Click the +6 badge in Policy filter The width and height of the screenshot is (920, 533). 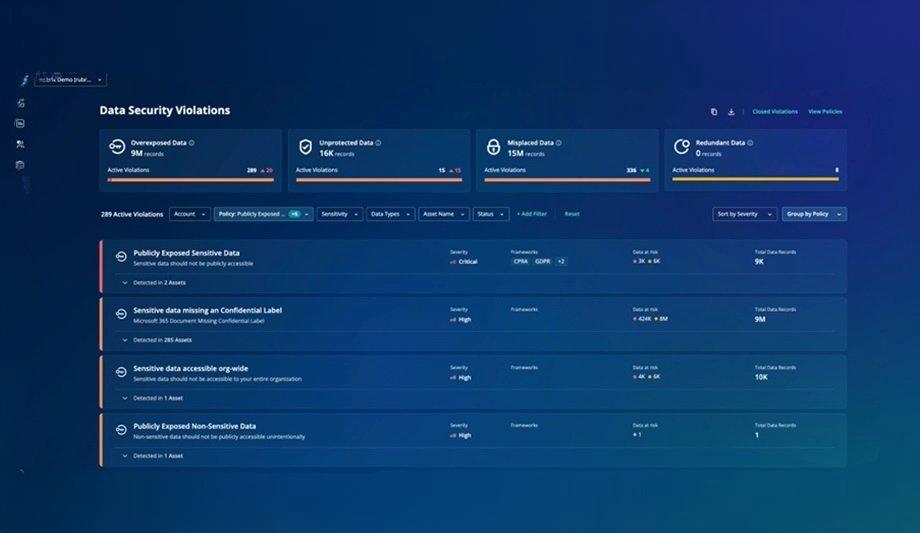pyautogui.click(x=295, y=214)
